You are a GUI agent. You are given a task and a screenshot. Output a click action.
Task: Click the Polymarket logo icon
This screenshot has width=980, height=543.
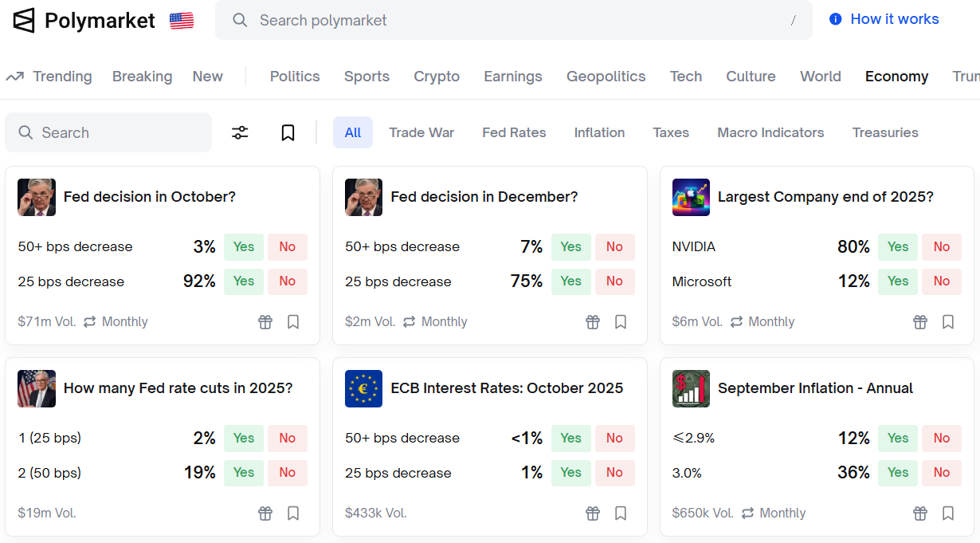pos(25,21)
